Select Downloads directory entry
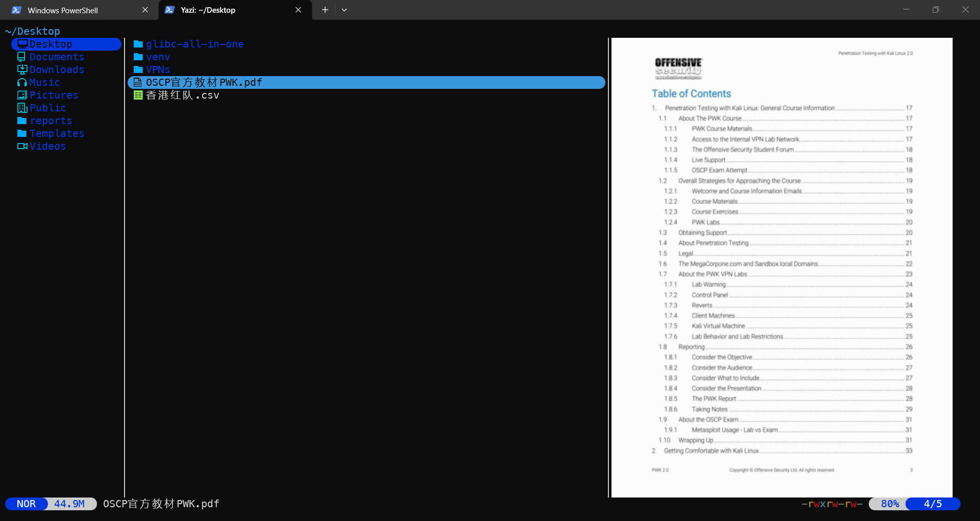Viewport: 980px width, 521px height. click(57, 69)
